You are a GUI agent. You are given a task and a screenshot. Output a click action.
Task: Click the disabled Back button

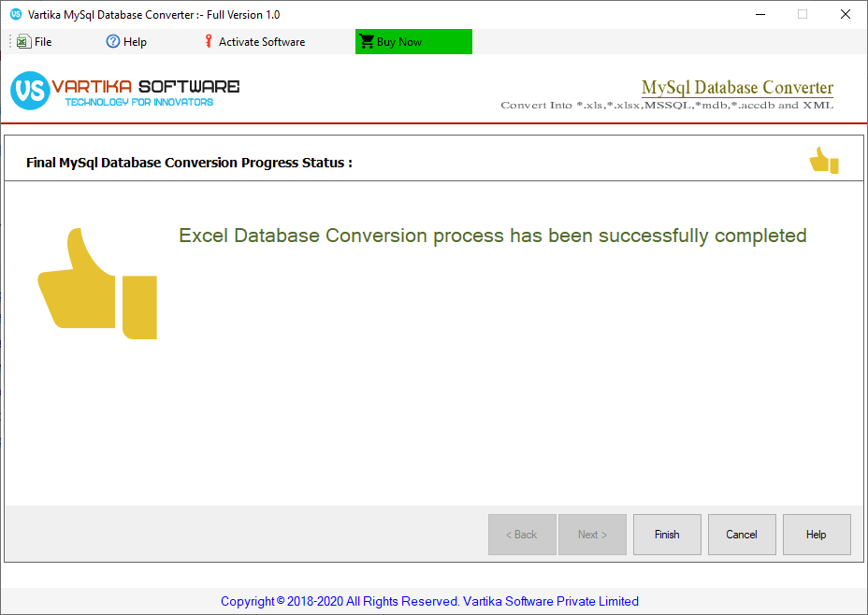(522, 535)
